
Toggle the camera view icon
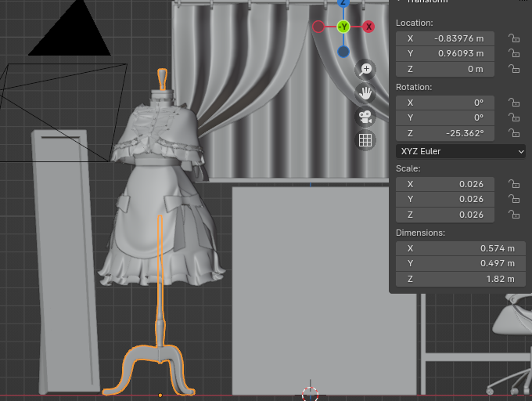(365, 117)
